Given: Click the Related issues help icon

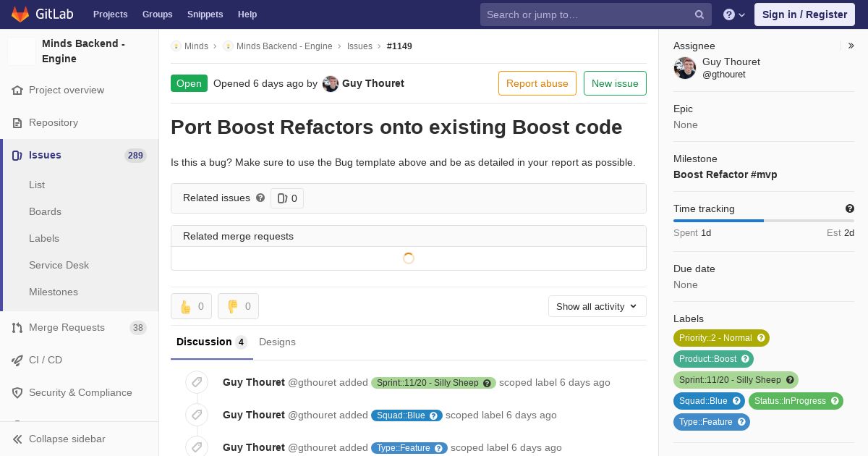Looking at the screenshot, I should [260, 198].
